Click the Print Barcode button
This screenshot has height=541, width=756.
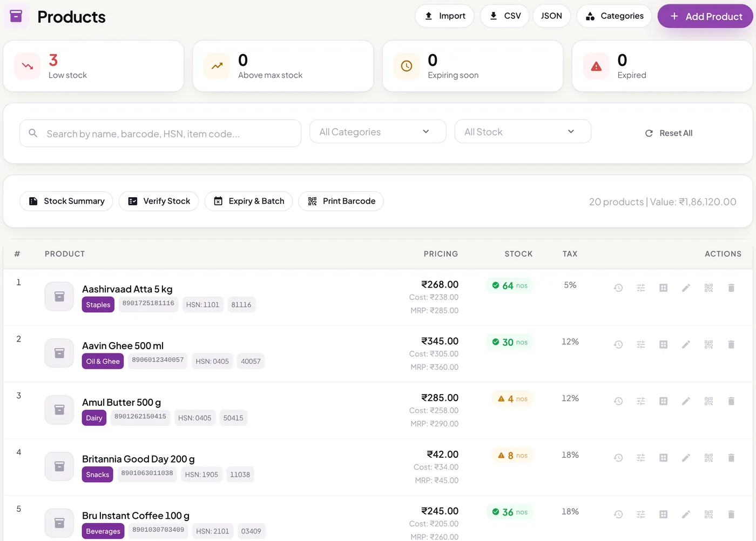point(341,201)
